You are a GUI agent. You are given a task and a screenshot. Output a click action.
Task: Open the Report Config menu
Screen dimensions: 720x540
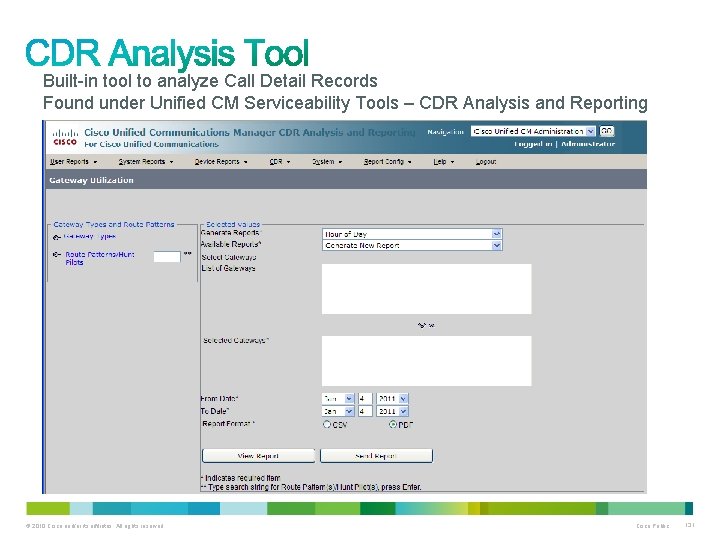[388, 162]
